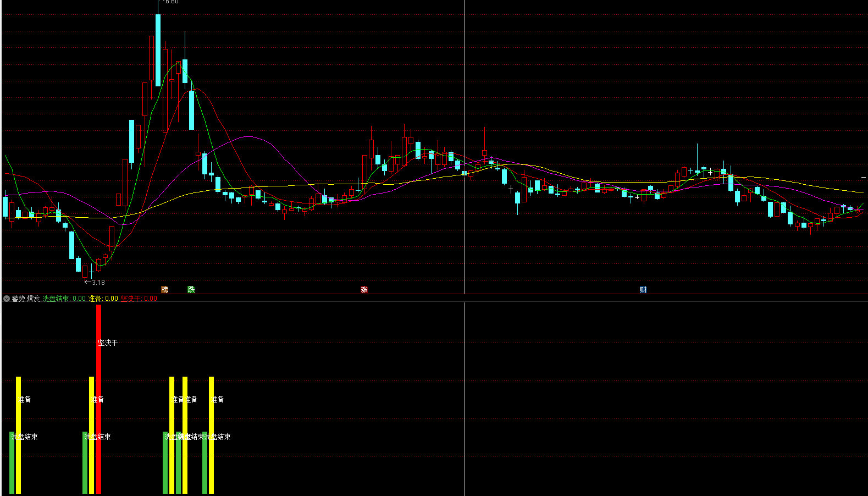Click the 坚决干 text beside the red bar
The image size is (868, 496).
[x=108, y=343]
